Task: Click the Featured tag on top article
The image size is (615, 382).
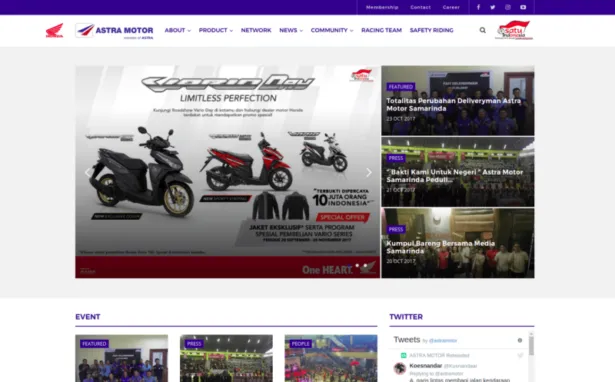Action: [401, 87]
